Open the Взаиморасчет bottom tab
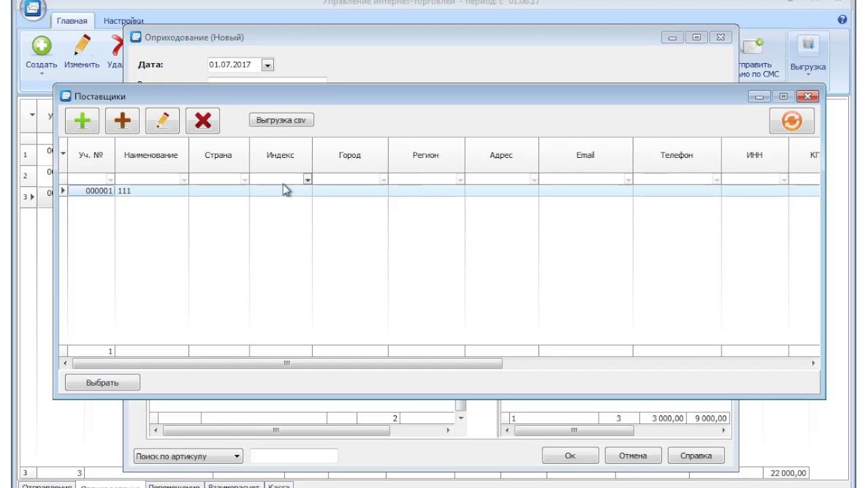Image resolution: width=868 pixels, height=488 pixels. tap(234, 486)
